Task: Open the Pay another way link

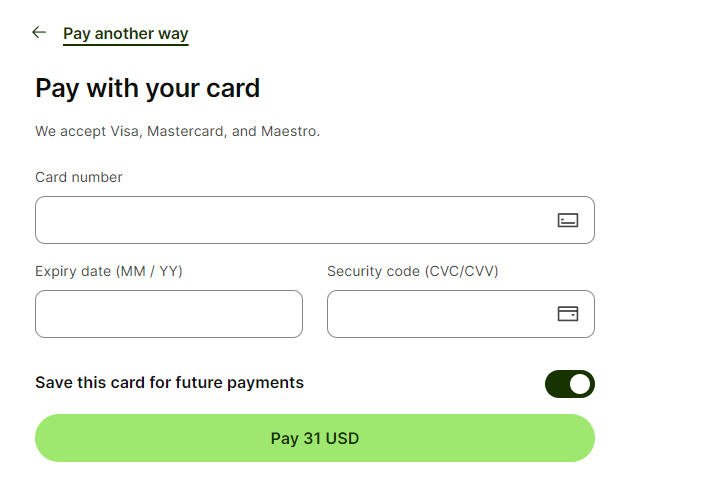Action: 125,33
